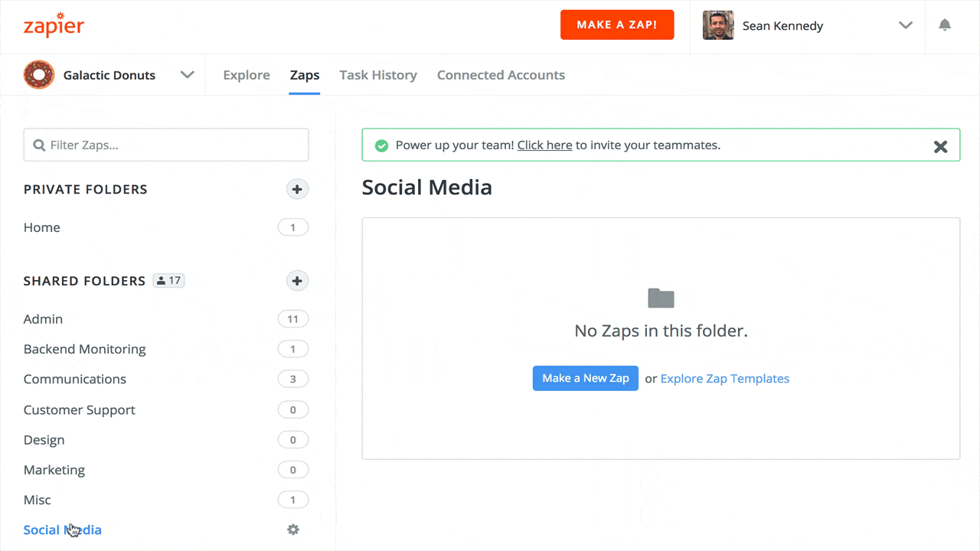Click the Filter Zaps search field
Screen dimensions: 980x551
point(166,145)
